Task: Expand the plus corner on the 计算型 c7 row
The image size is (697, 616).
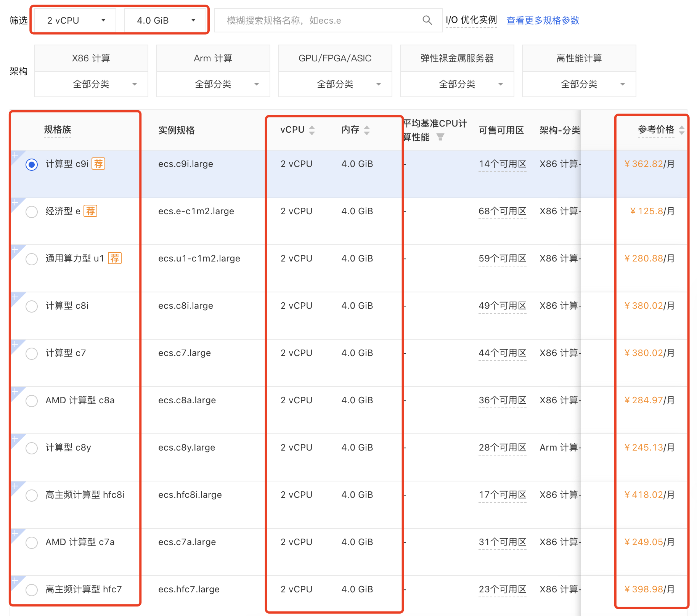Action: 16,344
